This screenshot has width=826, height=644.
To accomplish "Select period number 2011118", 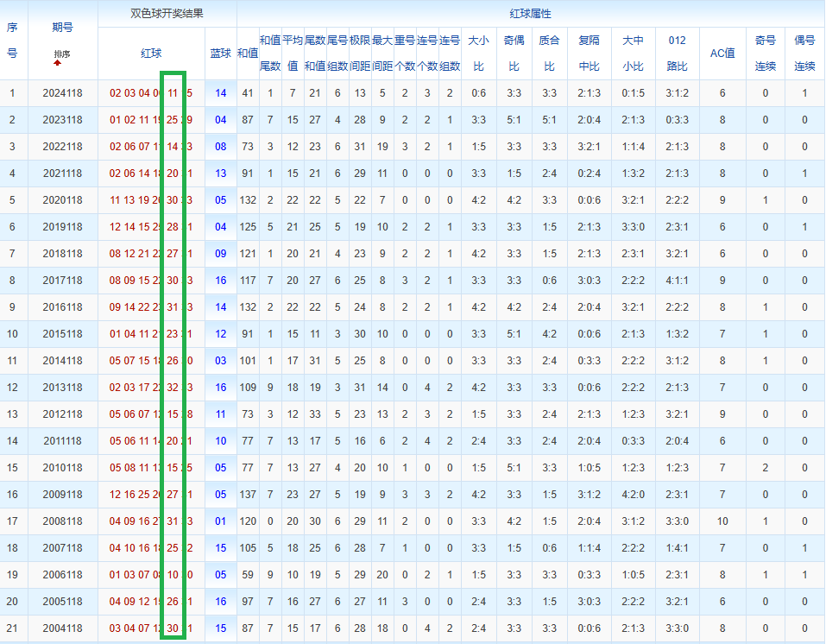I will pyautogui.click(x=63, y=441).
